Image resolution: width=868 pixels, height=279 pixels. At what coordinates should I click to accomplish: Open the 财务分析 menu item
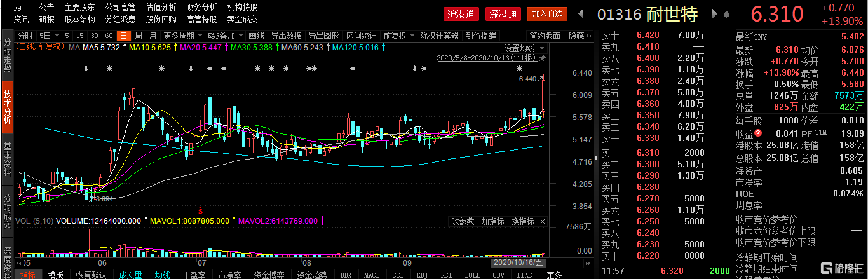tap(201, 7)
